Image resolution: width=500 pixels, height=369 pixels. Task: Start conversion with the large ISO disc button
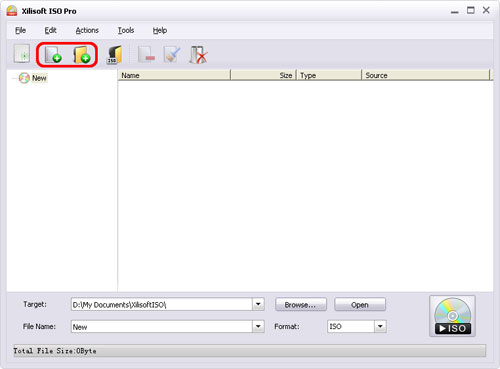(x=452, y=316)
